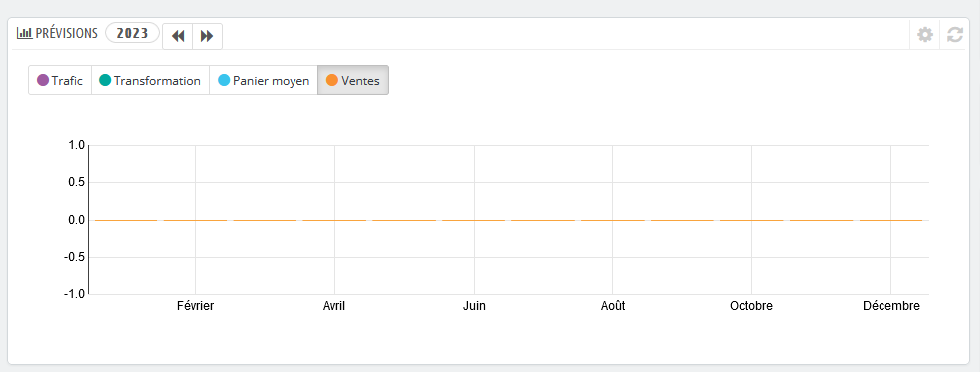The width and height of the screenshot is (980, 372).
Task: Select the Février label on the x-axis
Action: pyautogui.click(x=196, y=306)
